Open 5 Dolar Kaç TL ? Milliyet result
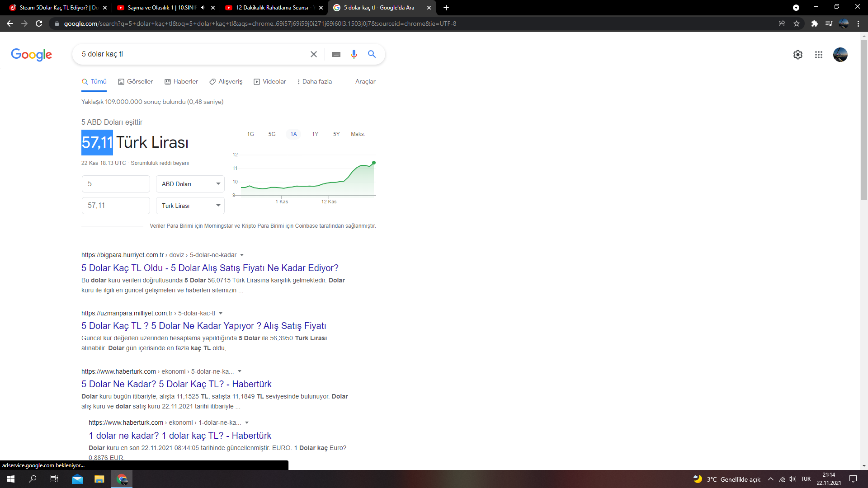The width and height of the screenshot is (868, 488). tap(203, 326)
